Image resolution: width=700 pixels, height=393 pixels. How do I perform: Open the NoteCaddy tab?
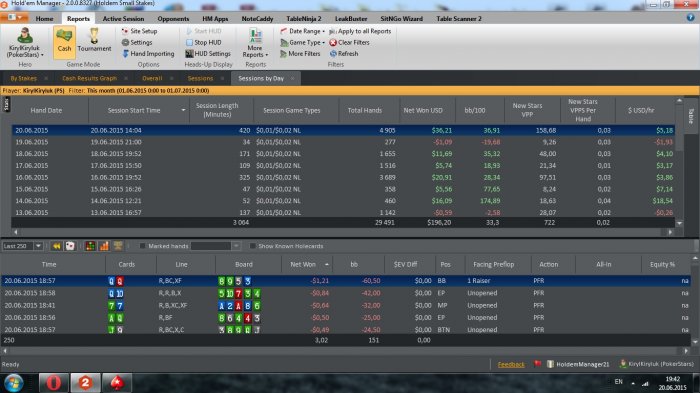tap(257, 19)
